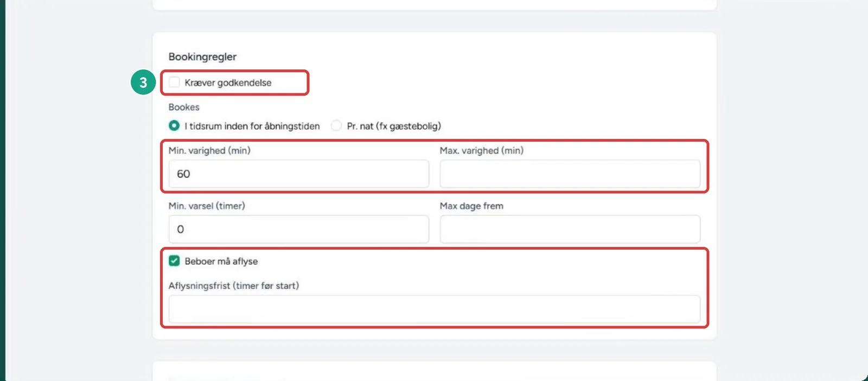Viewport: 868px width, 381px height.
Task: Click the Min. varighed (min) label
Action: 209,150
